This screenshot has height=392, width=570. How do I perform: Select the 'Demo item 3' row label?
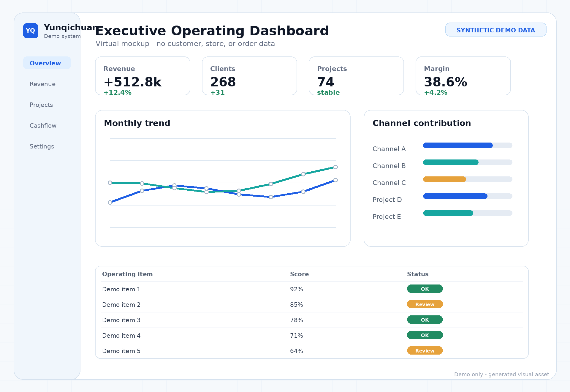point(121,320)
